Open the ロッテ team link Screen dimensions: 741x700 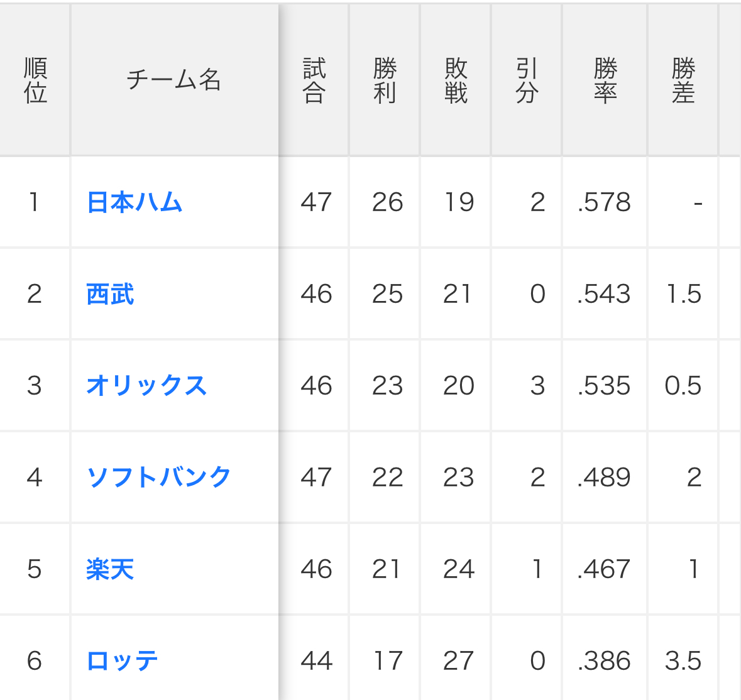[x=123, y=661]
